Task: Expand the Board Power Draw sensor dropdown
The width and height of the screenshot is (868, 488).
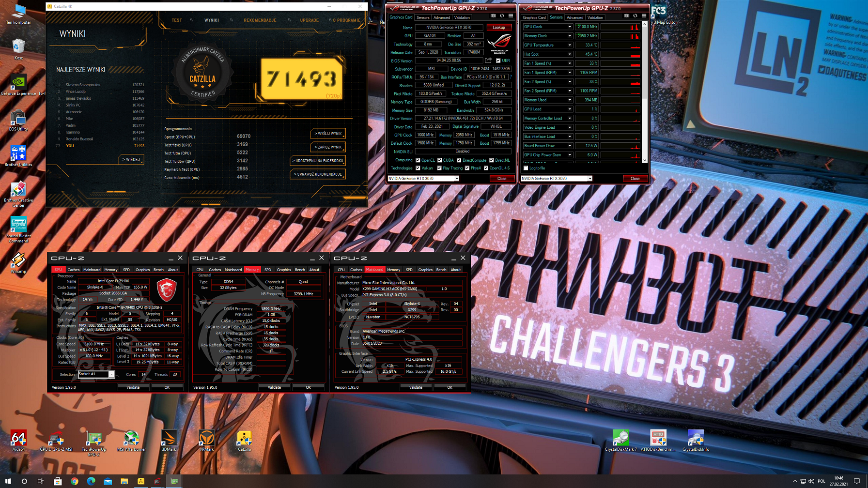Action: point(570,146)
